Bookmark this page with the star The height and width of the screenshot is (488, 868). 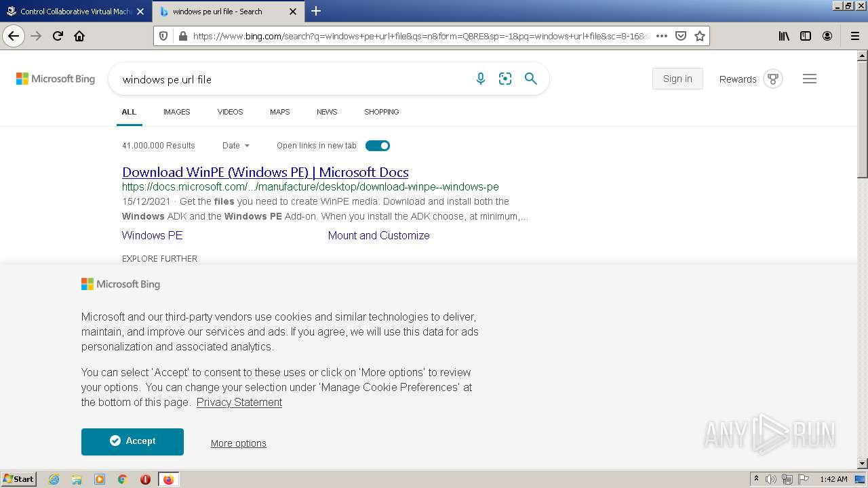pyautogui.click(x=700, y=36)
